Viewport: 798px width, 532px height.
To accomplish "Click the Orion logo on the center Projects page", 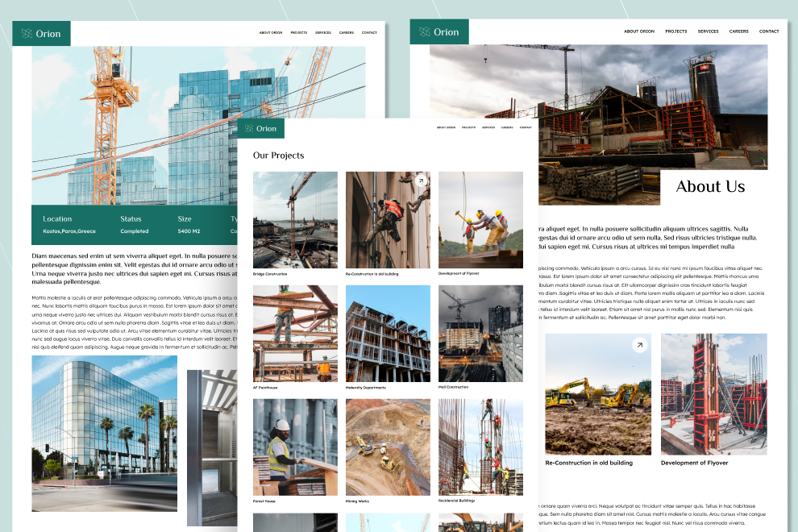I will tap(260, 129).
